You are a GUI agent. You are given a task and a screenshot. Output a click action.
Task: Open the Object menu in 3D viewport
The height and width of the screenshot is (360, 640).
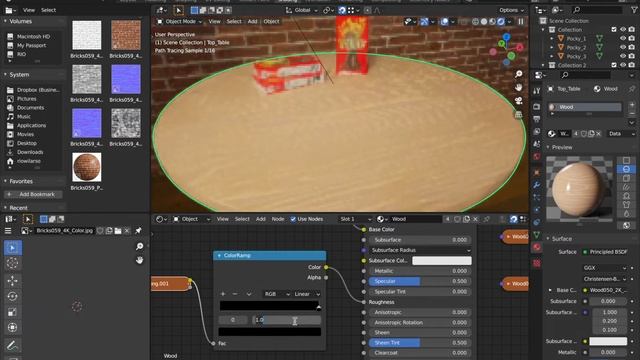pos(271,22)
